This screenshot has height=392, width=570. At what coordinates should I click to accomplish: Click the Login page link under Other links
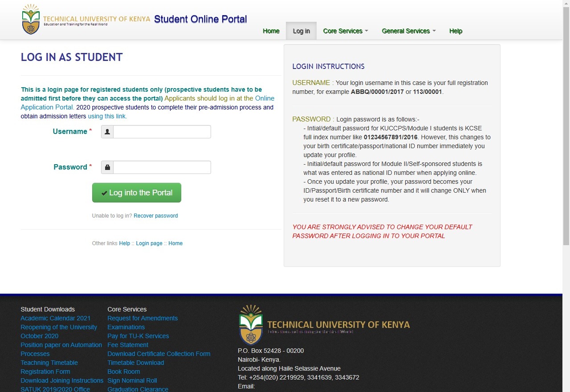(149, 243)
